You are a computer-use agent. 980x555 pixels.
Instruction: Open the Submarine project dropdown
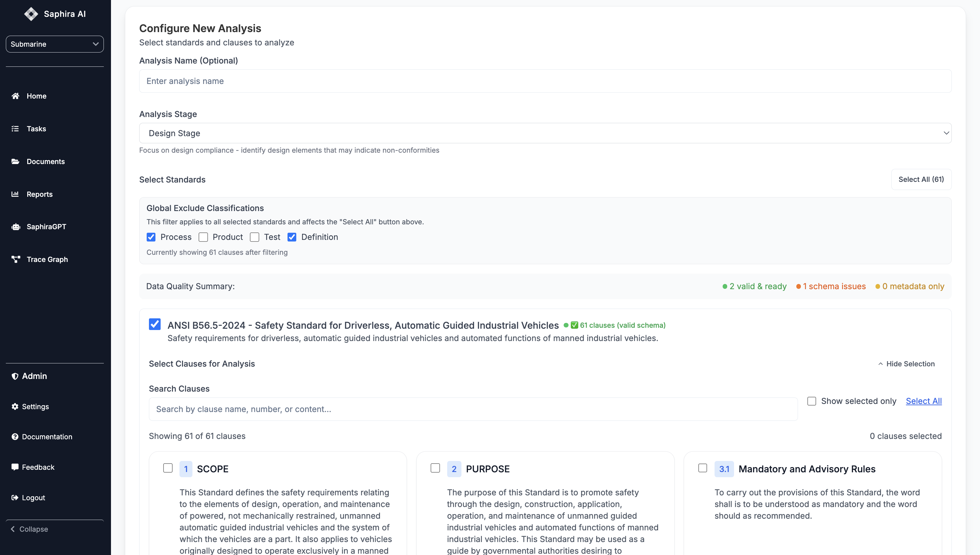coord(55,44)
